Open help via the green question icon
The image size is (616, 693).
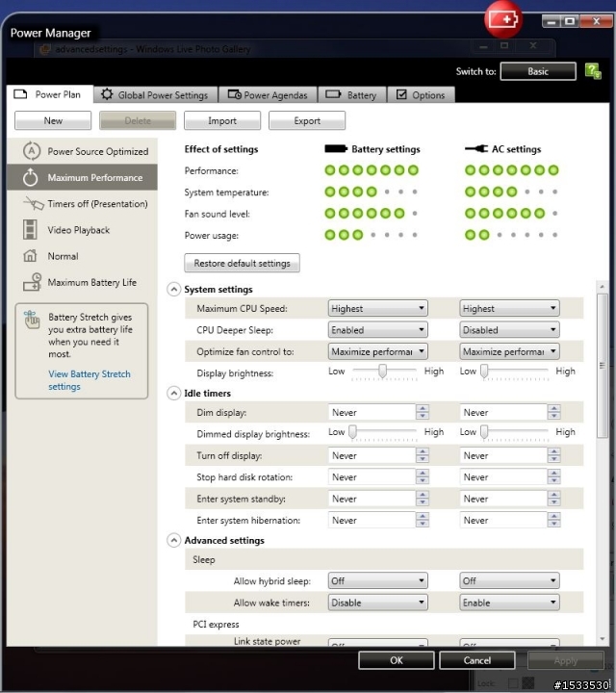(x=593, y=71)
